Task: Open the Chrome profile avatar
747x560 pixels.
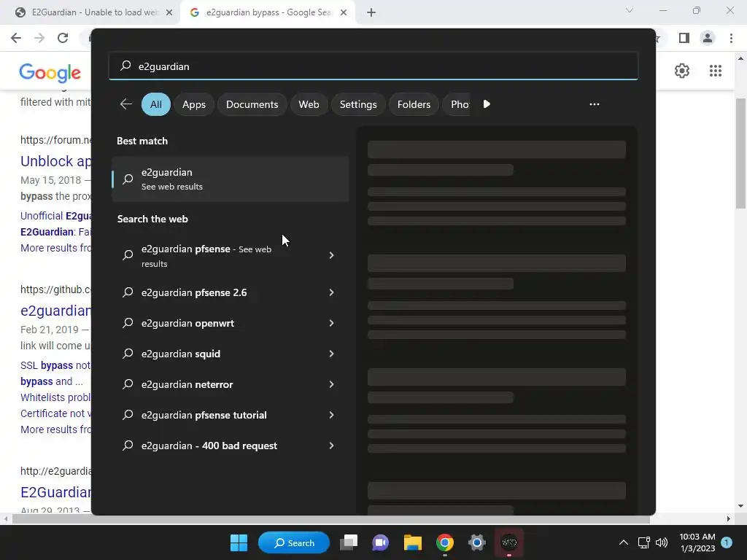Action: [708, 38]
